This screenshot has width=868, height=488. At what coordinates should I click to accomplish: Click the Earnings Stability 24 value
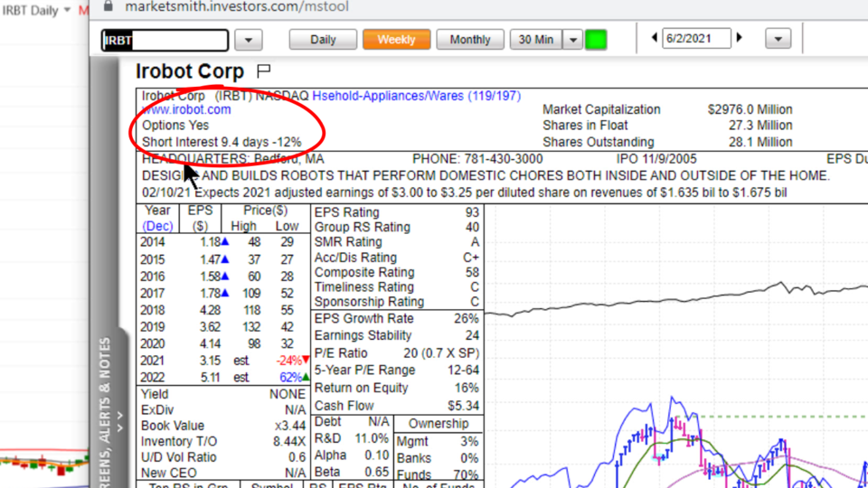(x=472, y=336)
